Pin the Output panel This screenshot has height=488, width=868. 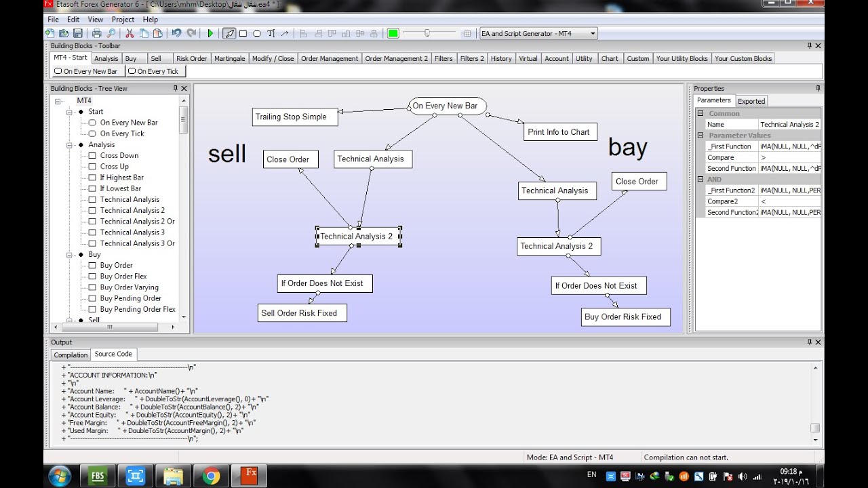pyautogui.click(x=810, y=342)
